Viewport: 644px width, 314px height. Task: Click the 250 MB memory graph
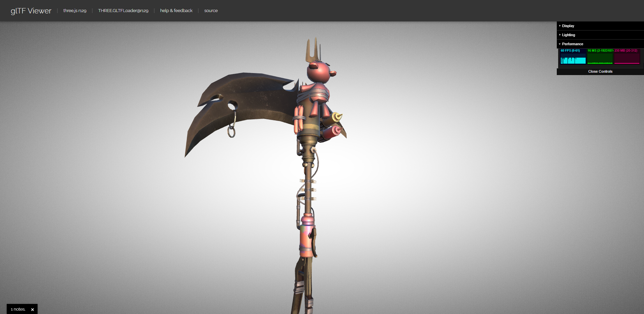click(x=627, y=57)
